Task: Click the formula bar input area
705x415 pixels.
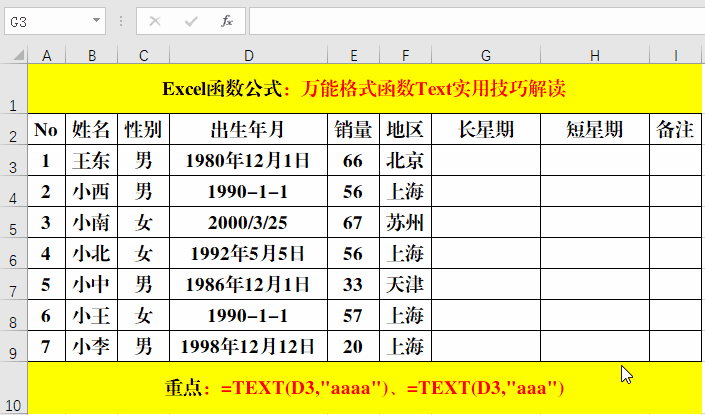Action: click(477, 21)
